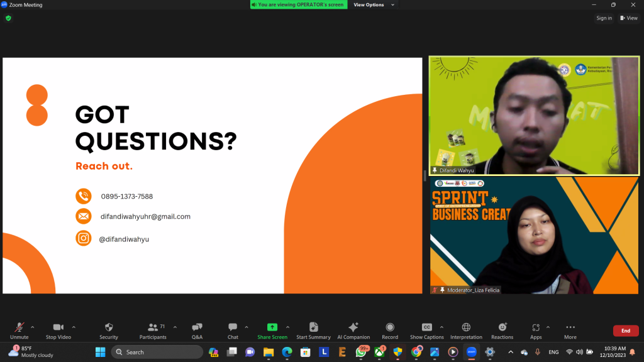Expand chat options arrow next to Chat

(x=247, y=327)
